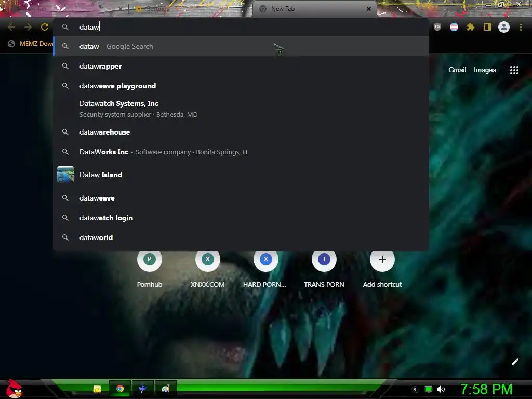Open the Start menu Angry Bird icon
The height and width of the screenshot is (399, 532).
(x=14, y=389)
